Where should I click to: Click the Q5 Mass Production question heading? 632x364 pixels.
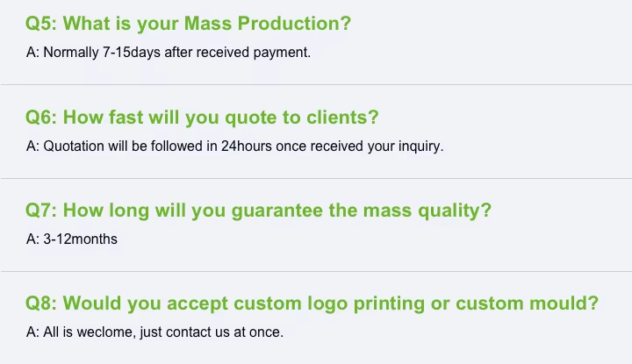(x=188, y=25)
